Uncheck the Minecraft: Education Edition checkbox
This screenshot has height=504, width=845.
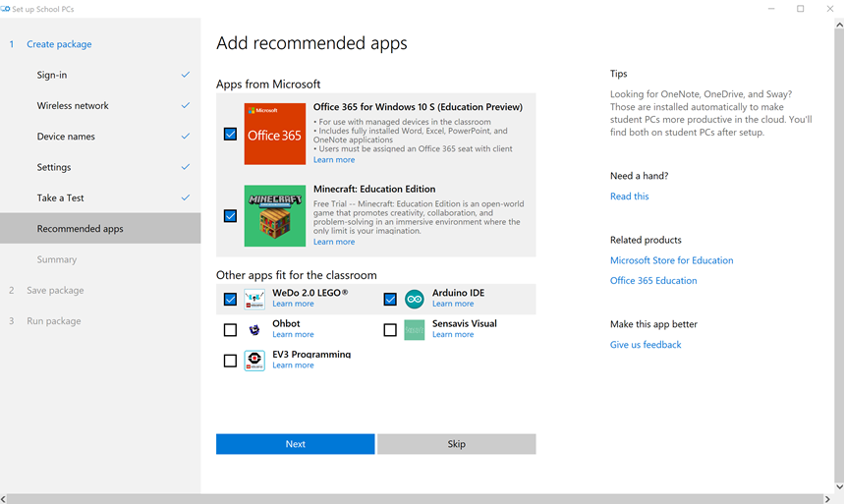tap(230, 215)
